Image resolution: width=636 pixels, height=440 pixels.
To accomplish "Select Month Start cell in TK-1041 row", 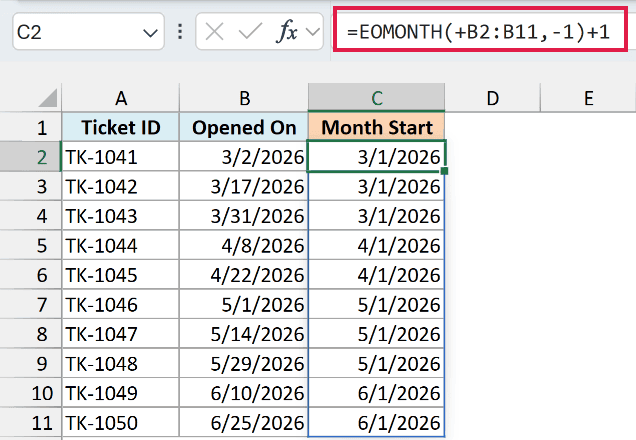I will 376,157.
